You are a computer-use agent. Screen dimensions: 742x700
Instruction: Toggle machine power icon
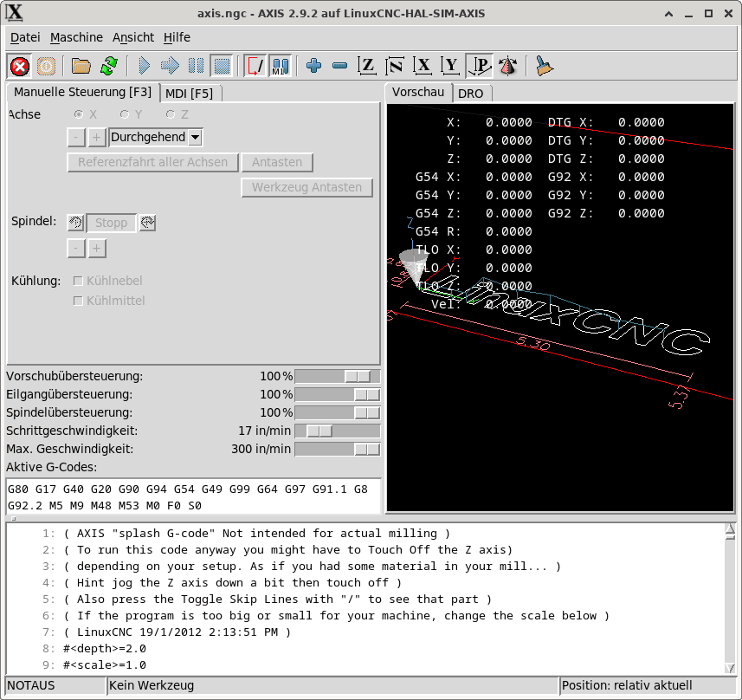tap(46, 66)
